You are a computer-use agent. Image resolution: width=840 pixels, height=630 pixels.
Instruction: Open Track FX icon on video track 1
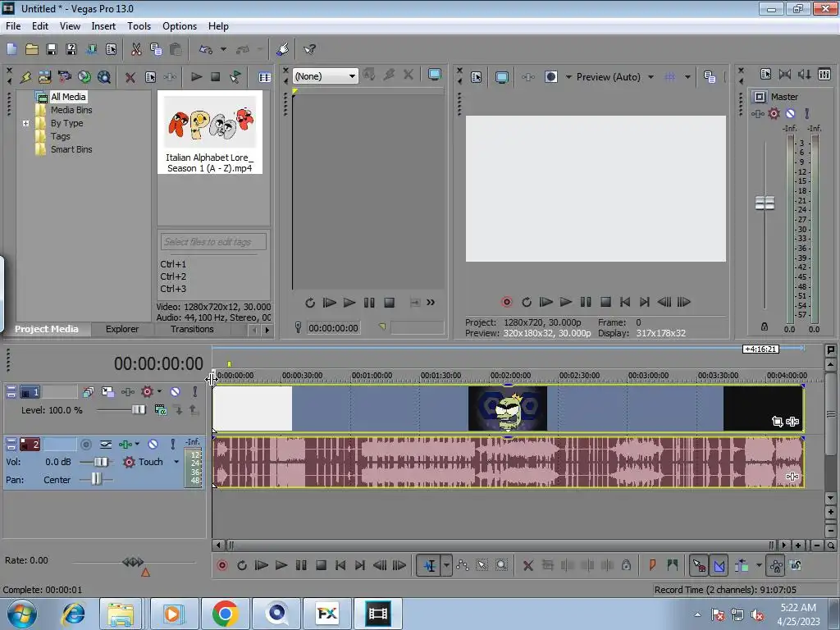click(x=127, y=392)
